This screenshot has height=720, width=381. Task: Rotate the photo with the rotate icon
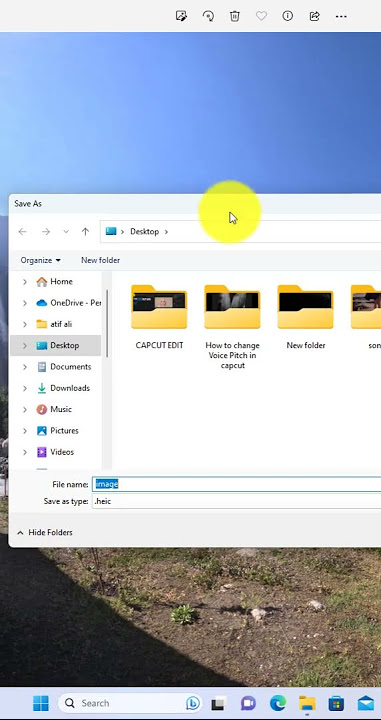[x=208, y=16]
